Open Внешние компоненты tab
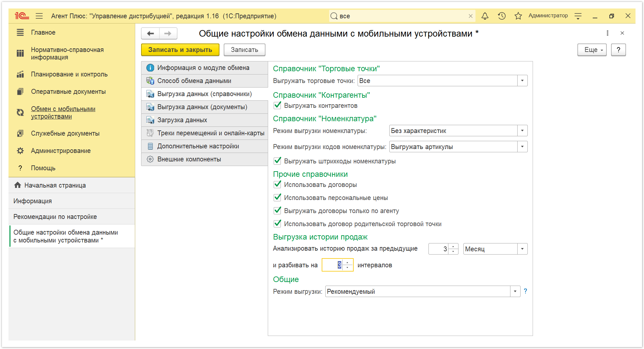This screenshot has height=349, width=644. [x=204, y=159]
